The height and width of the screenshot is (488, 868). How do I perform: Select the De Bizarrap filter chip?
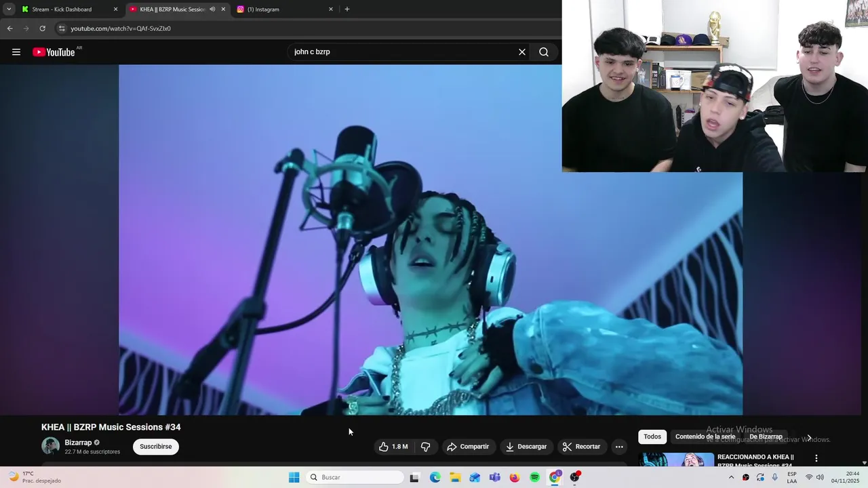click(766, 437)
